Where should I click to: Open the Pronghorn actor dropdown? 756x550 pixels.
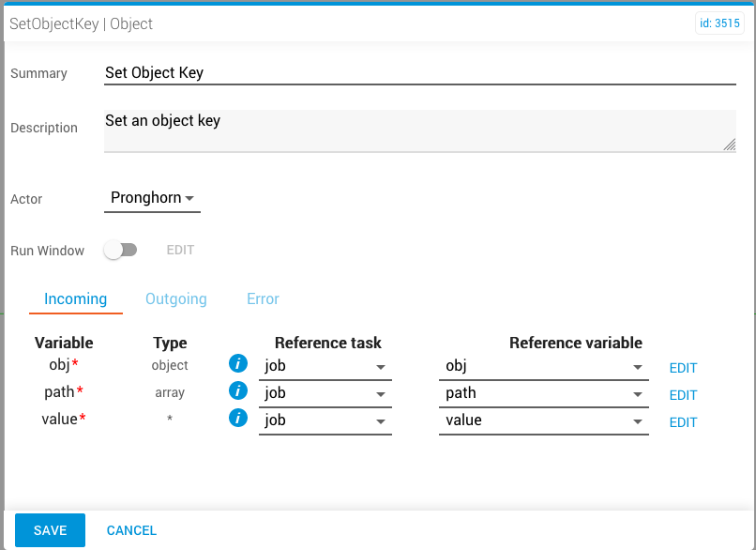[x=152, y=198]
